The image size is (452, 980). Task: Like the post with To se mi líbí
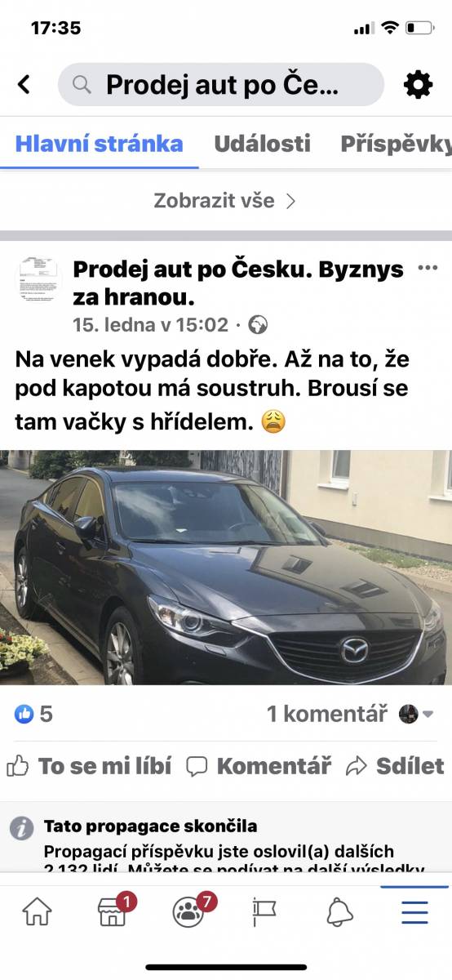[x=89, y=765]
